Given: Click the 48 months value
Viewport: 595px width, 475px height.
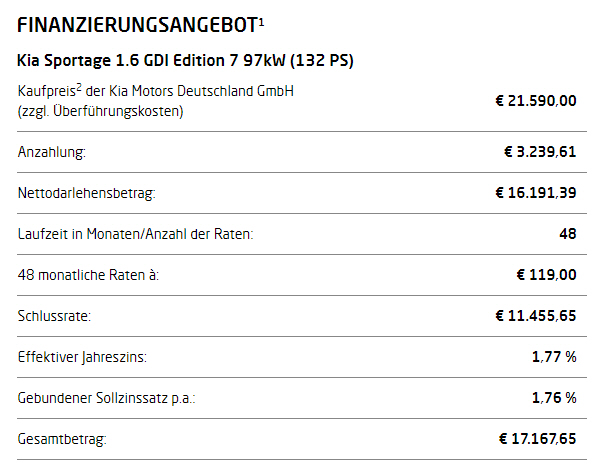Looking at the screenshot, I should click(568, 234).
